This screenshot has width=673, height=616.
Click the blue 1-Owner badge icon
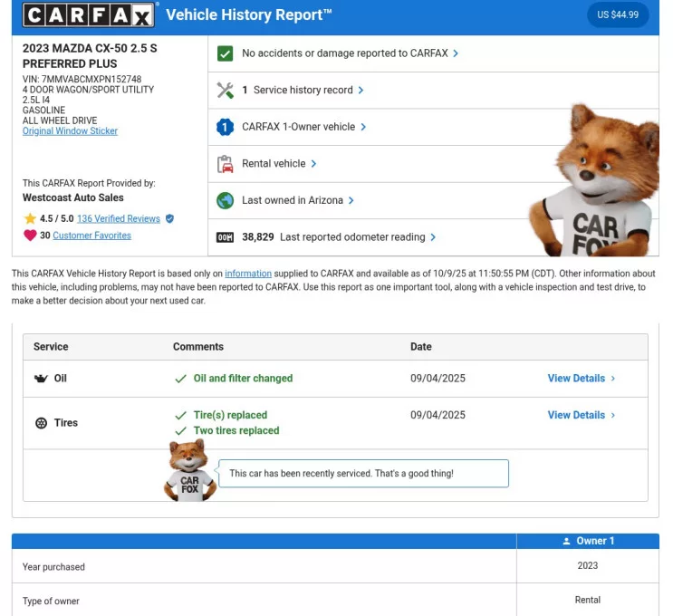pos(226,128)
